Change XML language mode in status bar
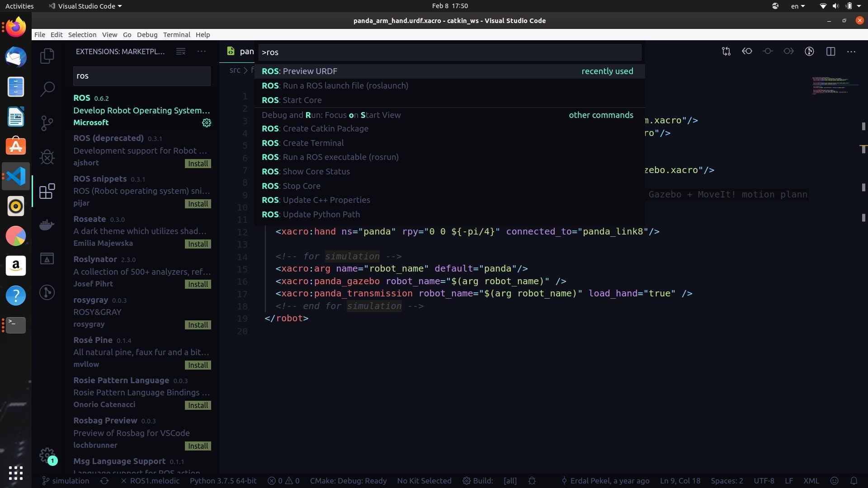The width and height of the screenshot is (868, 488). click(811, 481)
